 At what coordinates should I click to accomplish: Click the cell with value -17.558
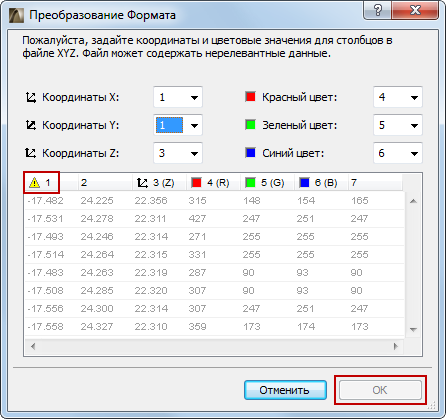[45, 327]
